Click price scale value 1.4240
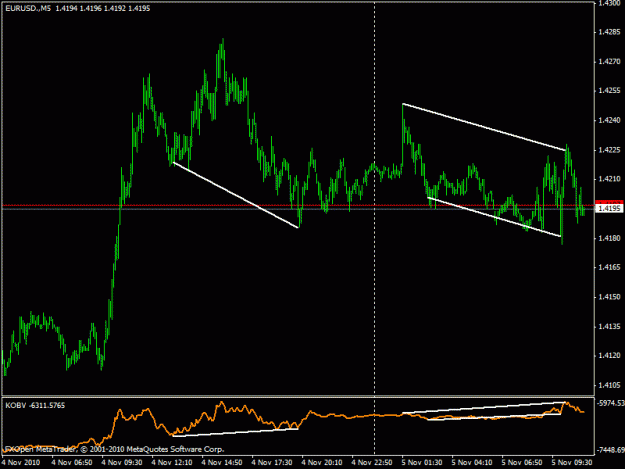The width and height of the screenshot is (625, 469). [x=609, y=120]
